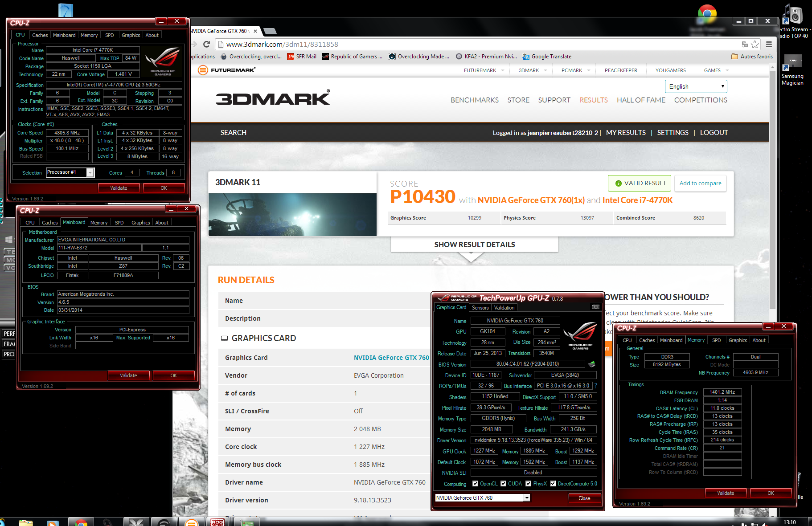Click the GPU-Z screenshot camera icon
Viewport: 812px width, 526px height.
(x=595, y=307)
